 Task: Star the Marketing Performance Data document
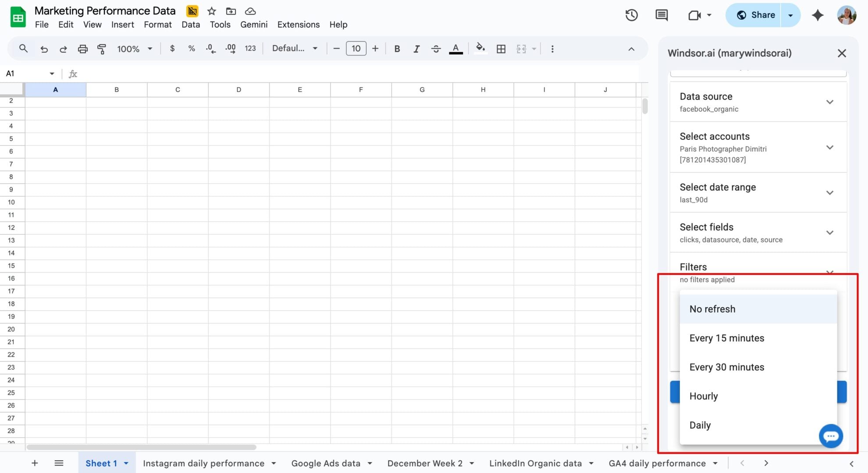point(212,11)
